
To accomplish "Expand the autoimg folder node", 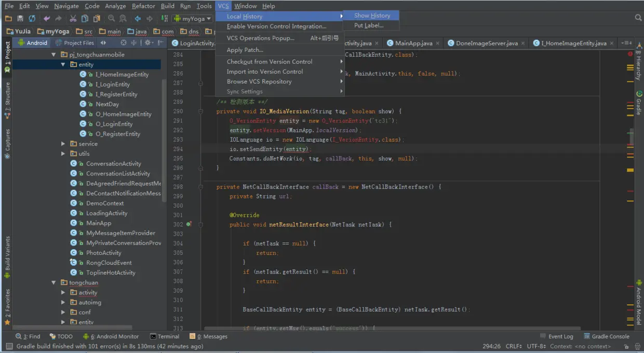I will point(63,302).
